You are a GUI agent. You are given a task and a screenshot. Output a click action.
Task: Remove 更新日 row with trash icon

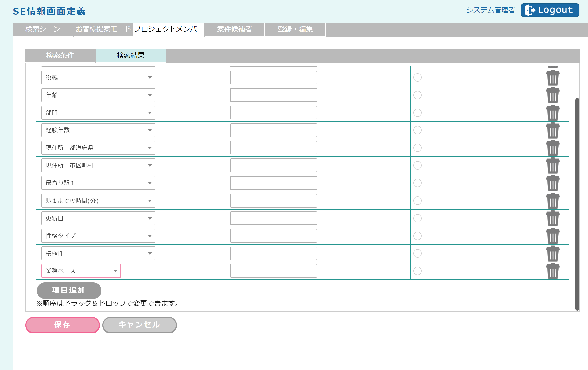point(553,219)
